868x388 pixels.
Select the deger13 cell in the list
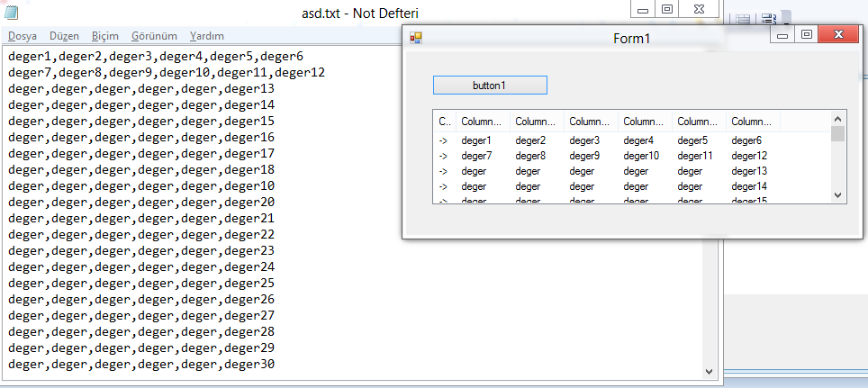(x=749, y=171)
